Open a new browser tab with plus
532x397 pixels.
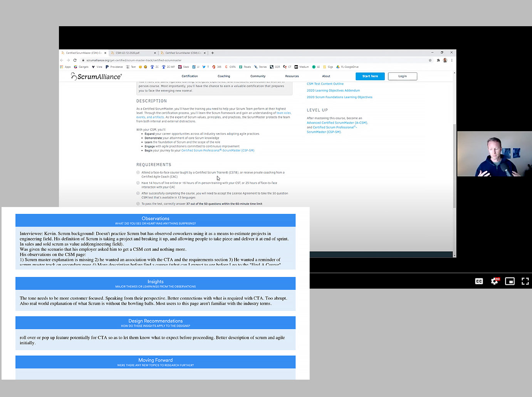(213, 53)
